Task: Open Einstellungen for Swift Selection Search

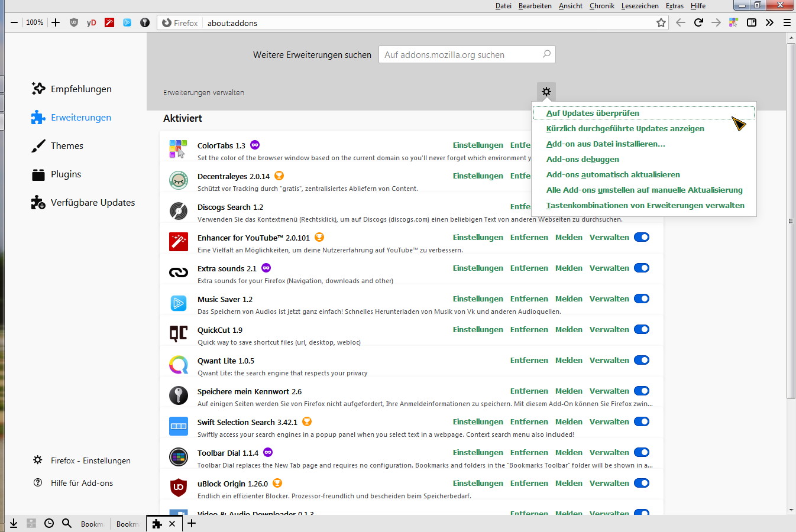Action: click(478, 421)
